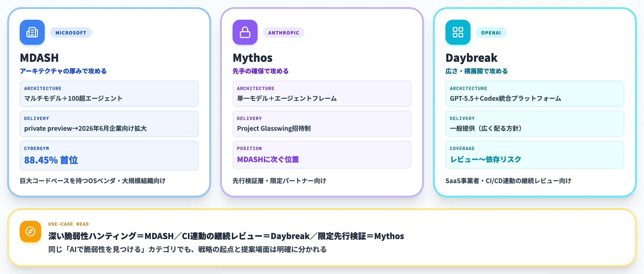Click the POSITION label
The image size is (644, 274).
(x=249, y=148)
